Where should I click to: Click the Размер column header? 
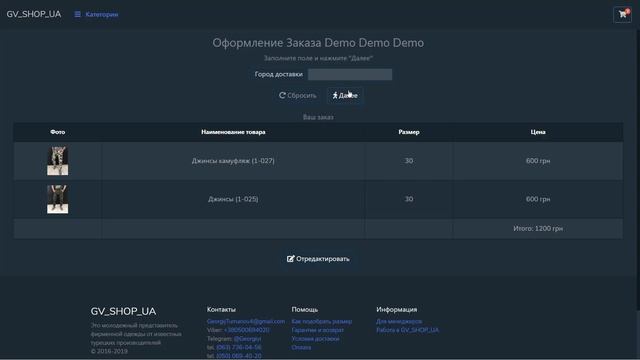point(409,132)
